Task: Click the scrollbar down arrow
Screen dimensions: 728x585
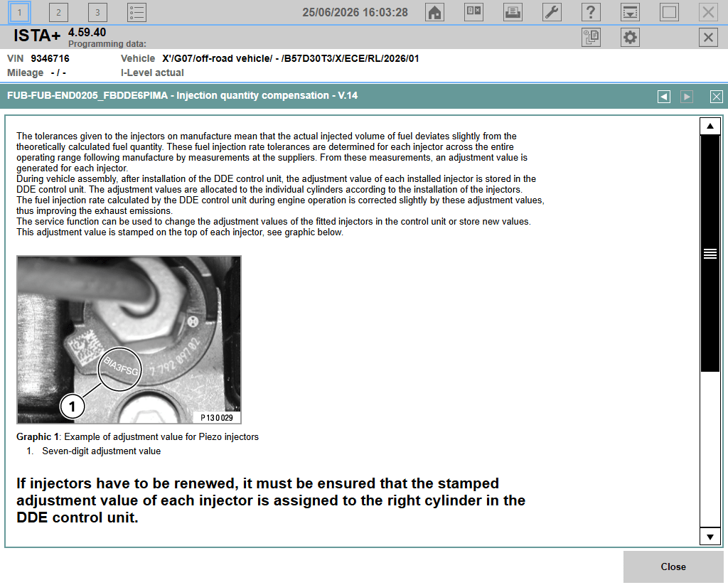Action: click(x=710, y=537)
